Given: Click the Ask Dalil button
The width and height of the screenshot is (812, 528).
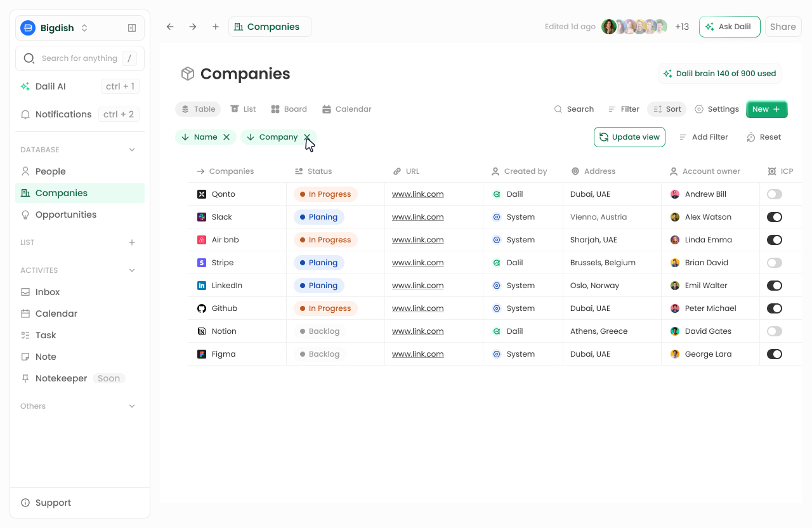Looking at the screenshot, I should pyautogui.click(x=730, y=27).
